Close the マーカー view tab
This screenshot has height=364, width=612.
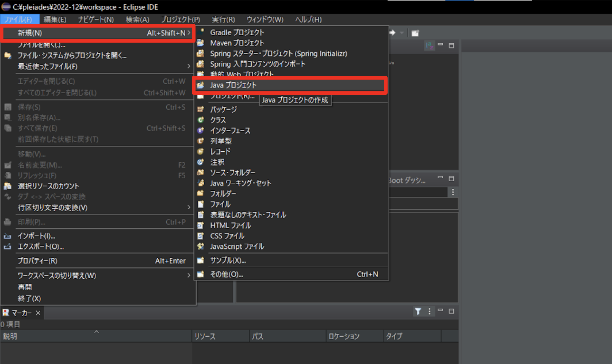(38, 313)
